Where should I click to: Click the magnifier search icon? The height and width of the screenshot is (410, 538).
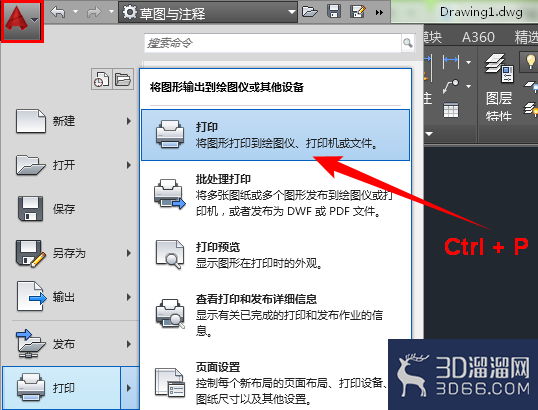408,43
